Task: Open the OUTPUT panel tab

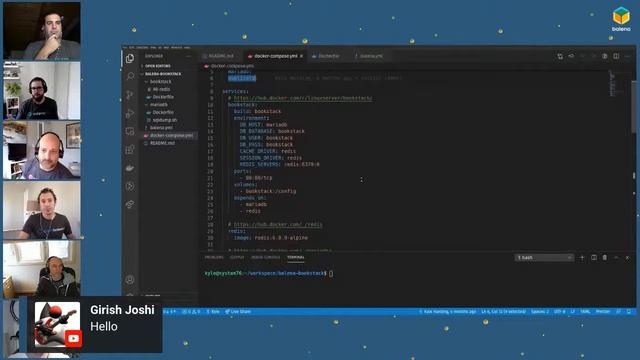Action: click(237, 258)
